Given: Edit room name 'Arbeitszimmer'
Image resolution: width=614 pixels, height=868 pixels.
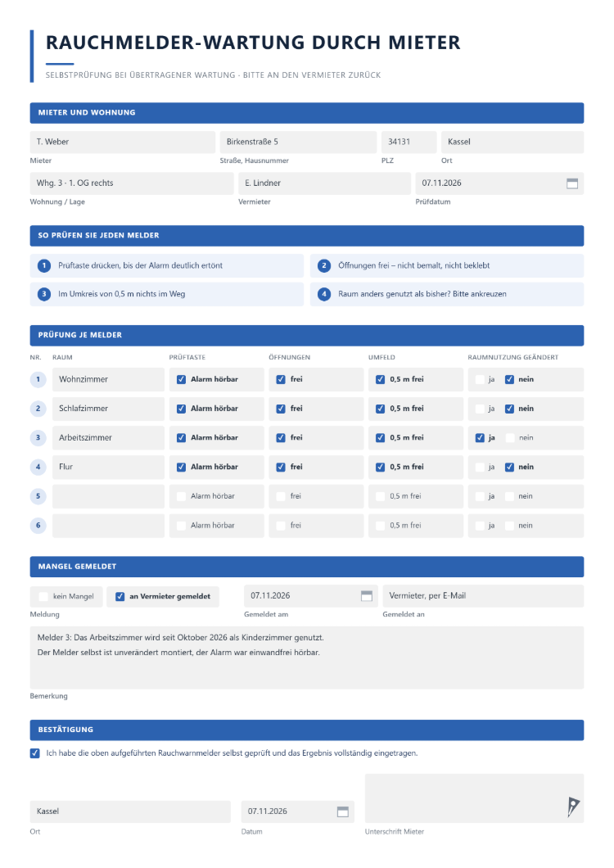Looking at the screenshot, I should (109, 438).
